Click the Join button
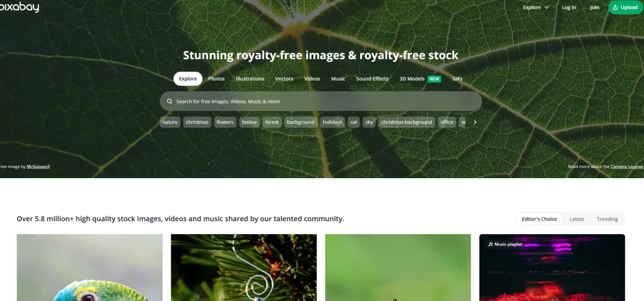The image size is (644, 301). coord(595,7)
